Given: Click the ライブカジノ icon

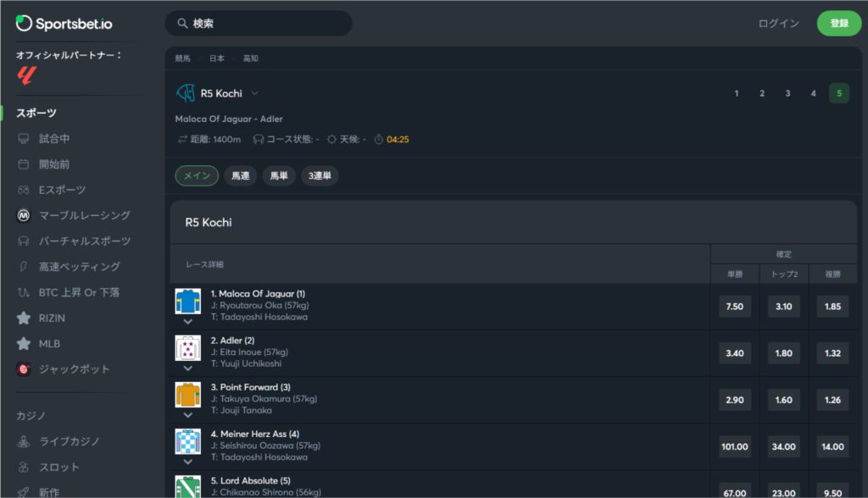Looking at the screenshot, I should 23,441.
